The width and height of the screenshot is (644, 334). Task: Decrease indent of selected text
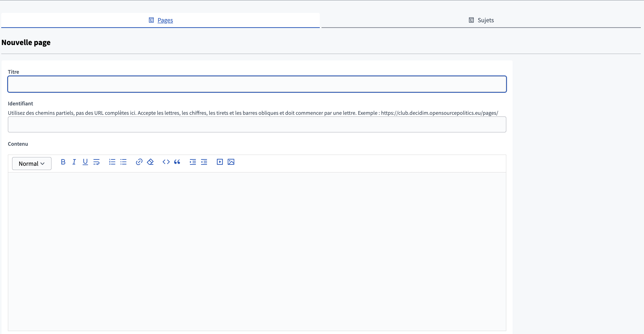pyautogui.click(x=204, y=162)
